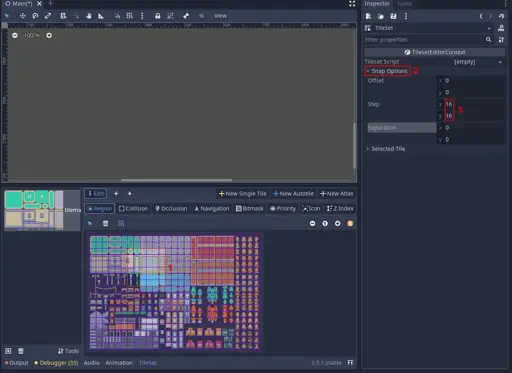Viewport: 512px width, 373px height.
Task: Open snapping options three-dot menu
Action: point(142,16)
